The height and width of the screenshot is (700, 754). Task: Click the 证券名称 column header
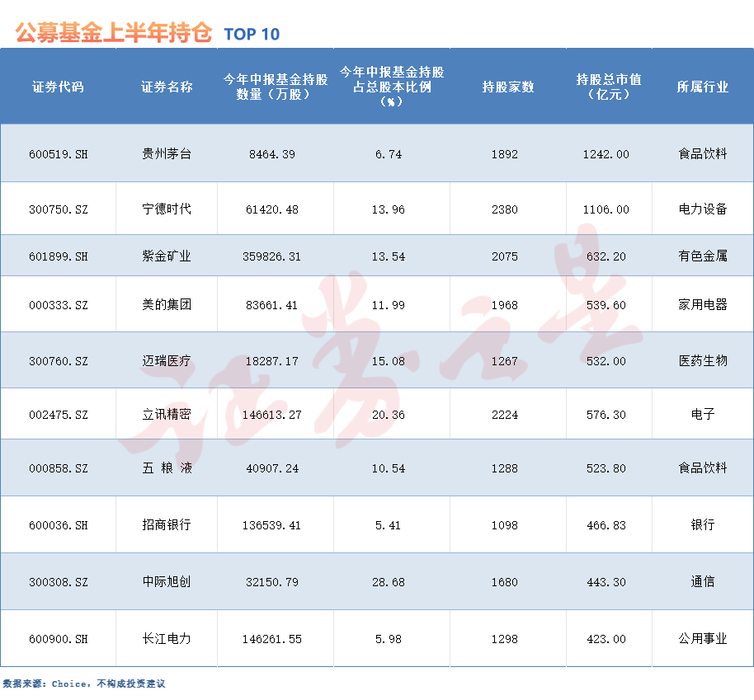tap(165, 87)
